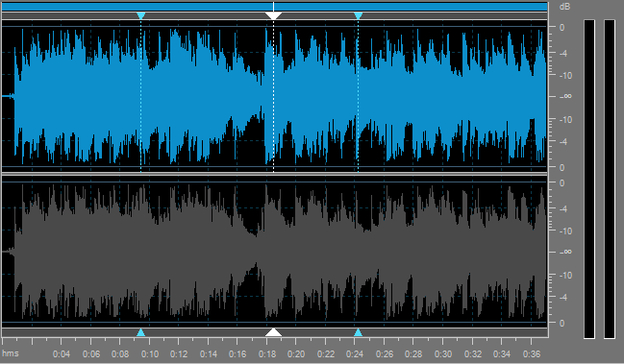The height and width of the screenshot is (364, 624).
Task: Click the 0:10 mark on time ruler
Action: tap(150, 353)
